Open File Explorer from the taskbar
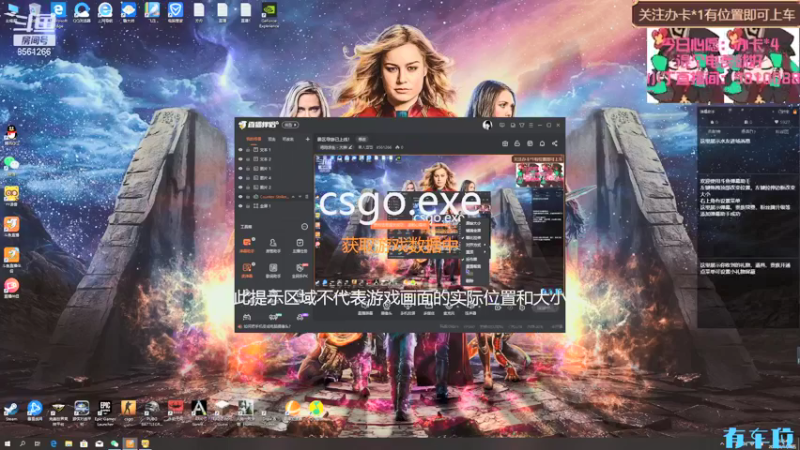The height and width of the screenshot is (450, 800). click(68, 444)
